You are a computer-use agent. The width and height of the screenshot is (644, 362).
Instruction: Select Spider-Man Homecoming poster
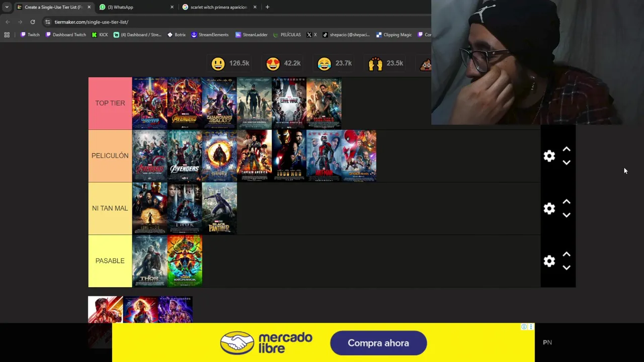coord(359,156)
